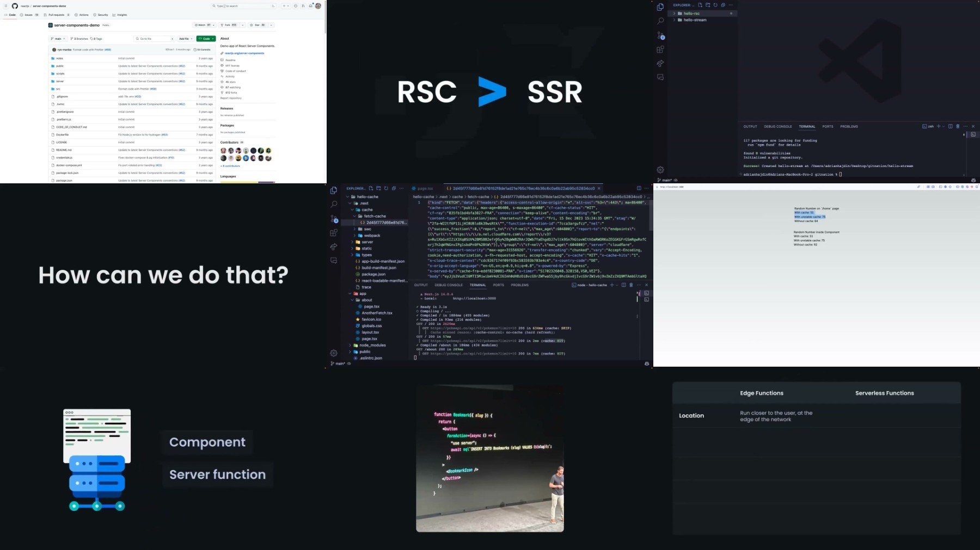Open globals.css in the hello-cache explorer
This screenshot has width=980, height=550.
click(371, 326)
